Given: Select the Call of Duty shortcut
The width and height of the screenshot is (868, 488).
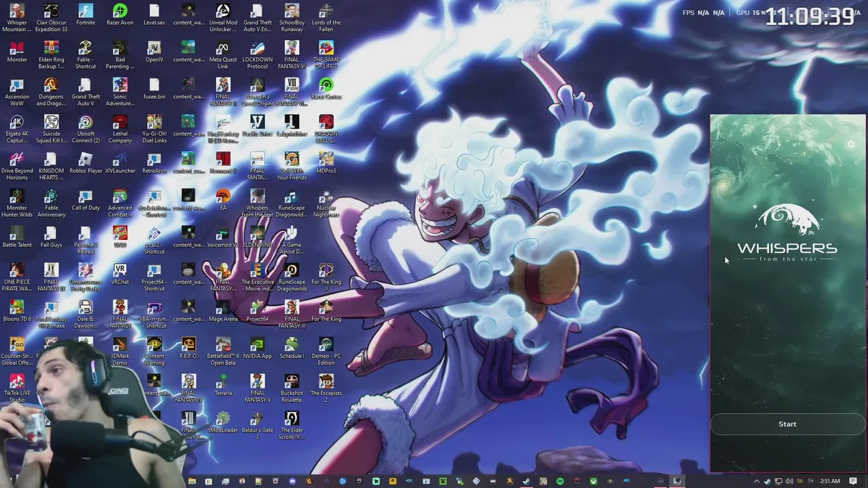Looking at the screenshot, I should tap(85, 200).
